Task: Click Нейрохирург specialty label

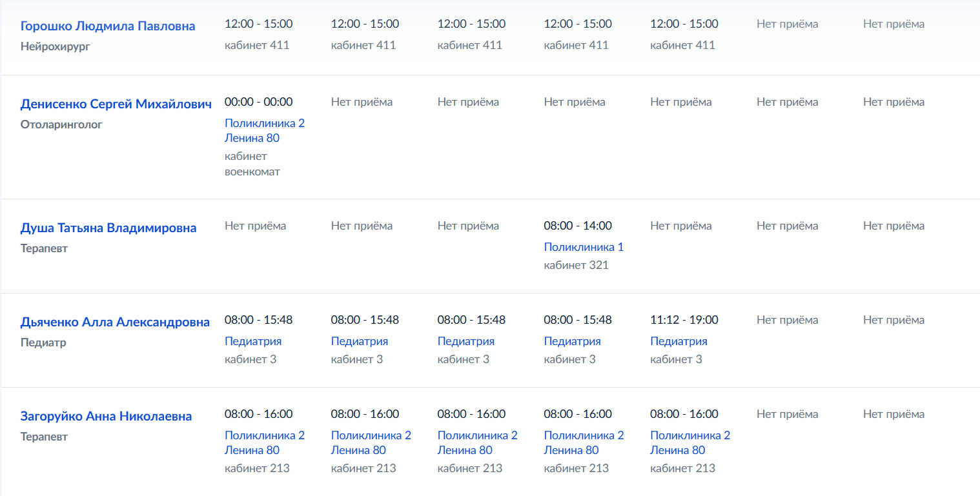Action: (x=55, y=46)
